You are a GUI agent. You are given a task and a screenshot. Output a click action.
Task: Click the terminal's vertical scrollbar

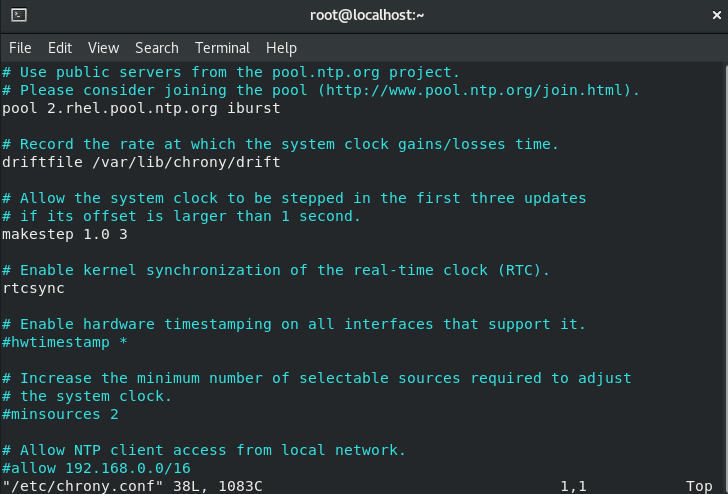click(725, 278)
